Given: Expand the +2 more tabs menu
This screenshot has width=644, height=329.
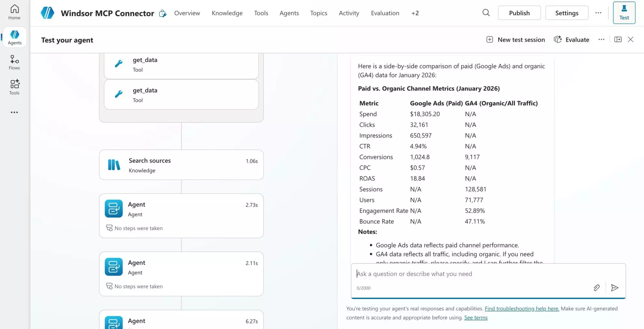Looking at the screenshot, I should point(415,13).
